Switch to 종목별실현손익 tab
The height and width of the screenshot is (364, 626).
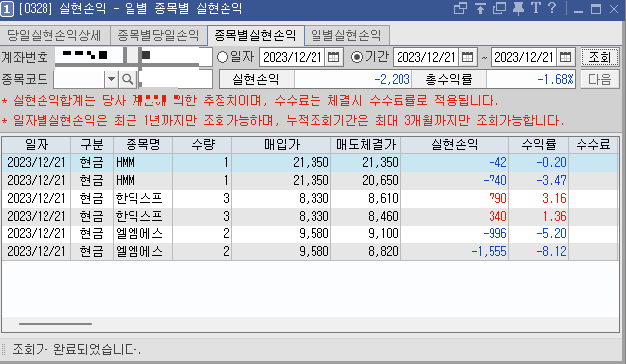coord(255,36)
